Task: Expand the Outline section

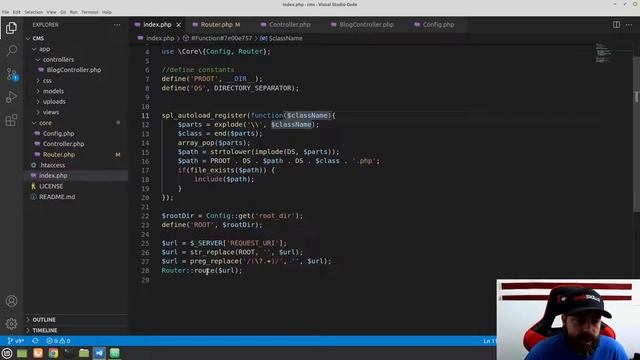Action: pyautogui.click(x=76, y=320)
